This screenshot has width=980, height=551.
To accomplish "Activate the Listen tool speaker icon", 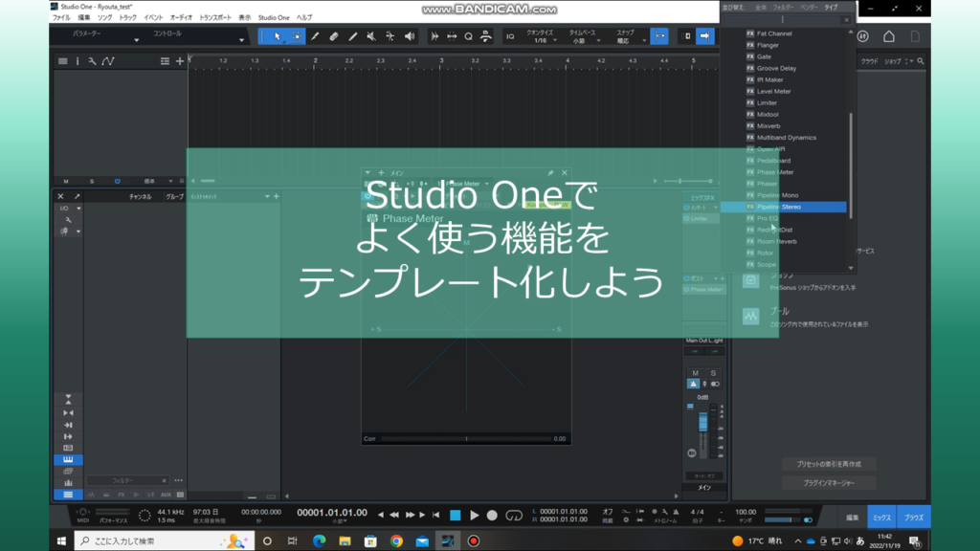I will pyautogui.click(x=410, y=36).
